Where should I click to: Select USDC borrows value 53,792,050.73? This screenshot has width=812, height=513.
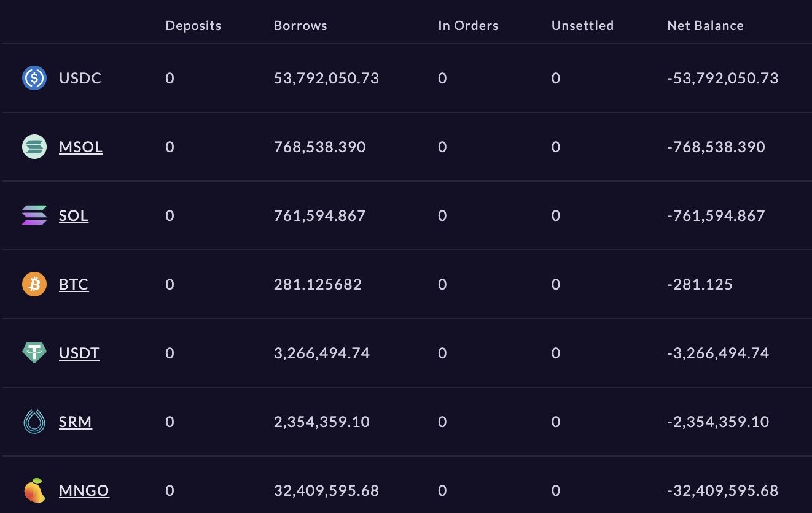[326, 79]
